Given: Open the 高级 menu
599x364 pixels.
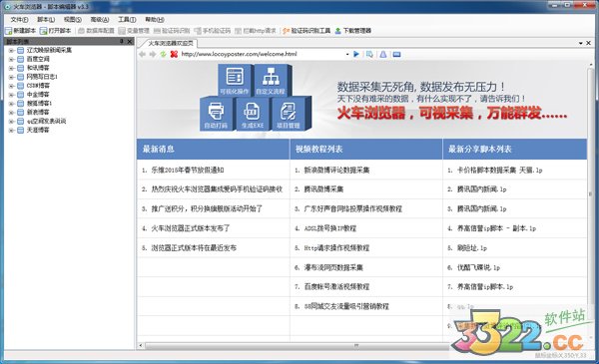Looking at the screenshot, I should (100, 20).
